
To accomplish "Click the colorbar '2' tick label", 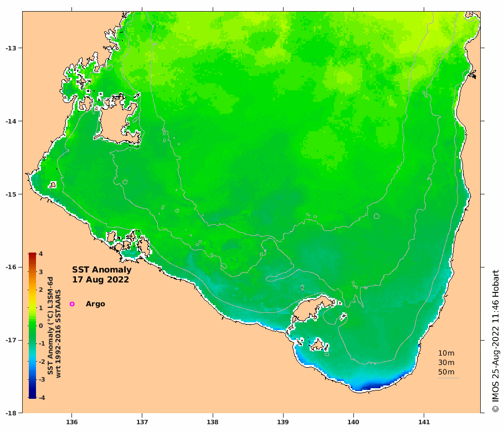I will click(x=41, y=290).
